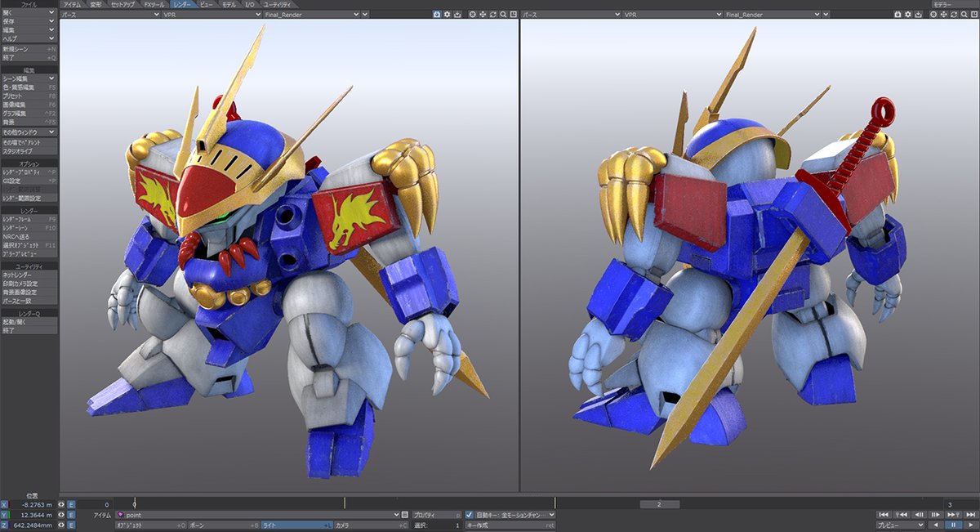Image resolution: width=980 pixels, height=532 pixels.
Task: Click the pause playback button
Action: (x=953, y=525)
